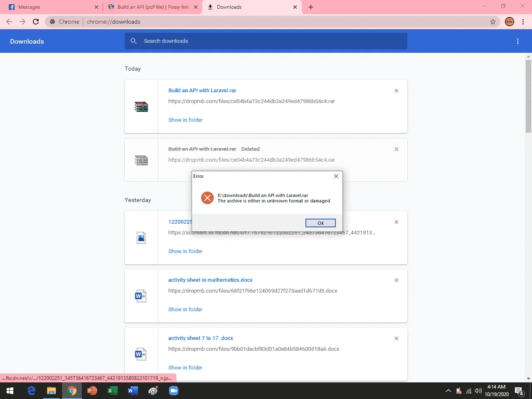The image size is (532, 399).
Task: Open PowerPoint from the taskbar
Action: 92,391
